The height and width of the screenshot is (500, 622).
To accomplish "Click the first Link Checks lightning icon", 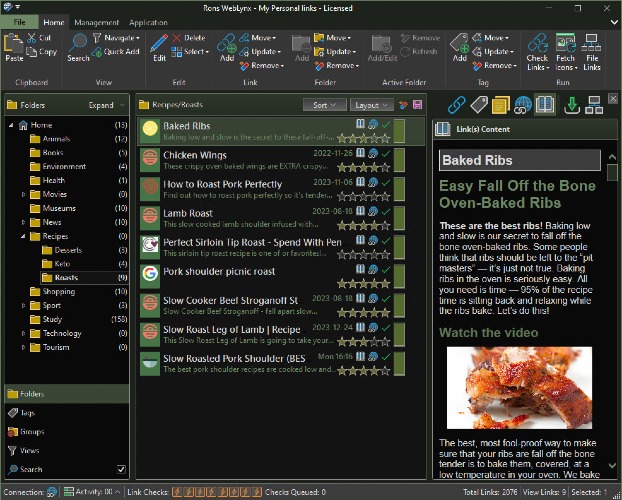I will [x=177, y=492].
